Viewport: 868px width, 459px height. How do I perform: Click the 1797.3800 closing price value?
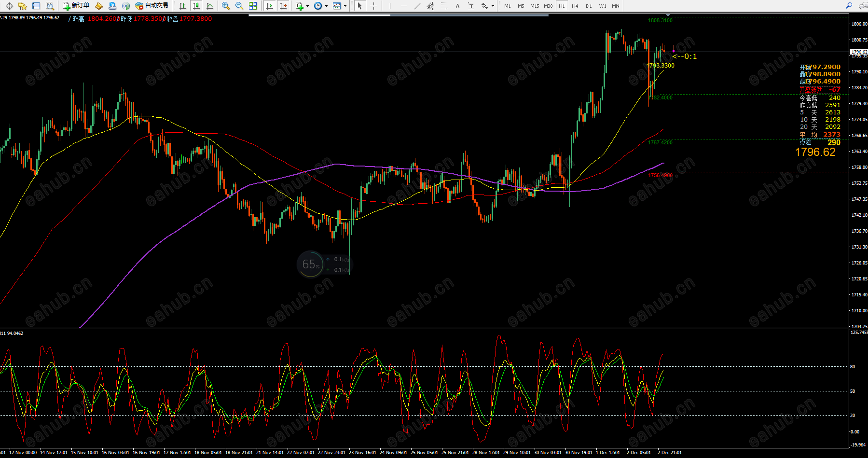coord(196,19)
